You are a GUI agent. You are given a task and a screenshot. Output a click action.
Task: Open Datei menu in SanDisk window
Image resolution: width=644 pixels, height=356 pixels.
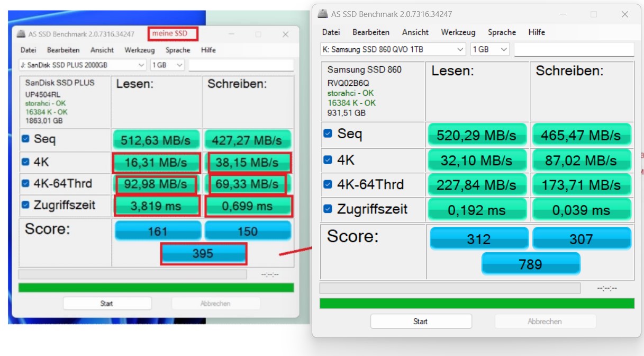(29, 50)
